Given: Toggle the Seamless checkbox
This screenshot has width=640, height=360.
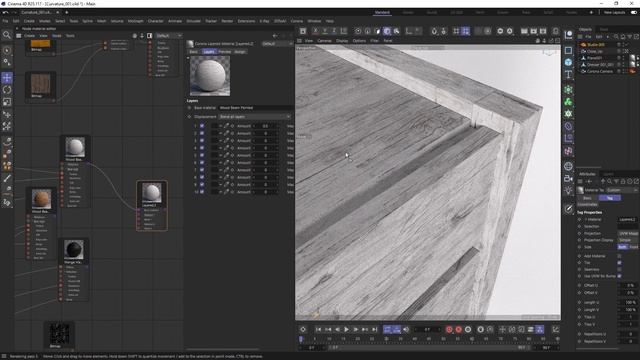Looking at the screenshot, I should [x=620, y=269].
